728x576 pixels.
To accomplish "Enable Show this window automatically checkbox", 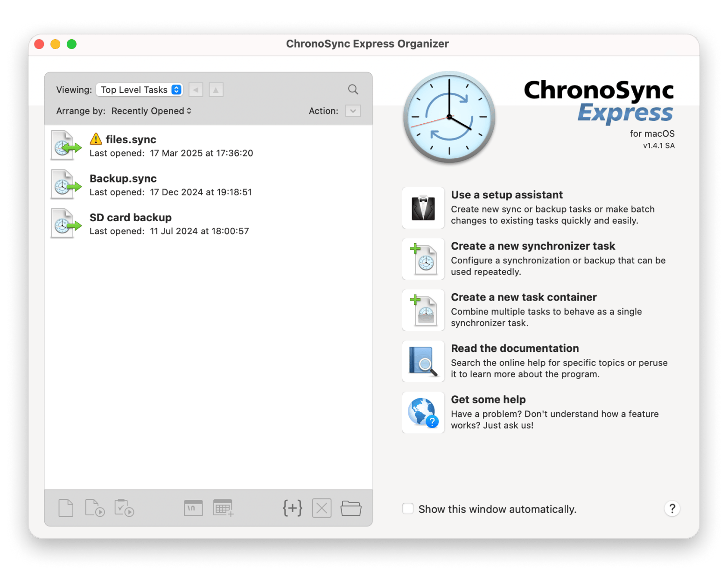I will click(x=408, y=509).
